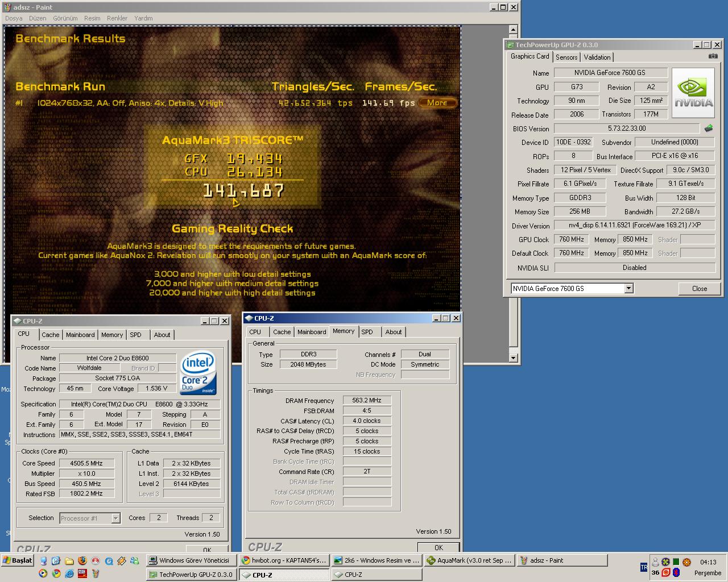This screenshot has height=582, width=728.
Task: Click the Close button in GPU-Z
Action: pos(700,289)
